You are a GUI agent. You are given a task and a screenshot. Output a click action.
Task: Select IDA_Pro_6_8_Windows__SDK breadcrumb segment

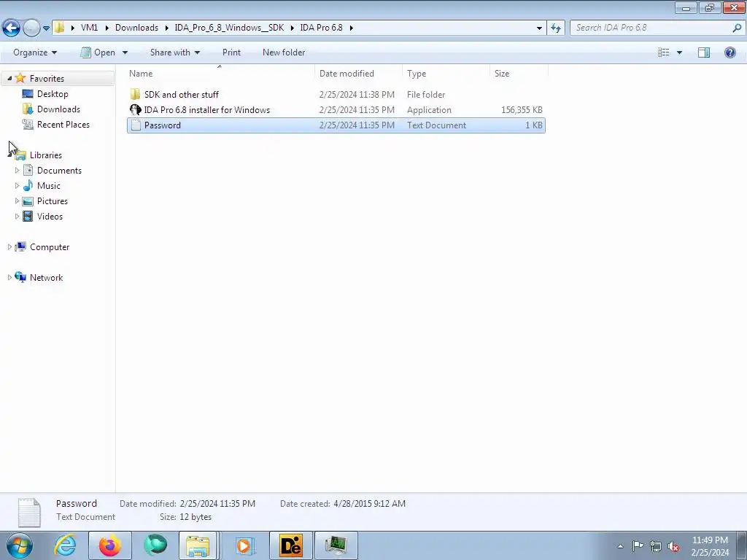coord(229,28)
